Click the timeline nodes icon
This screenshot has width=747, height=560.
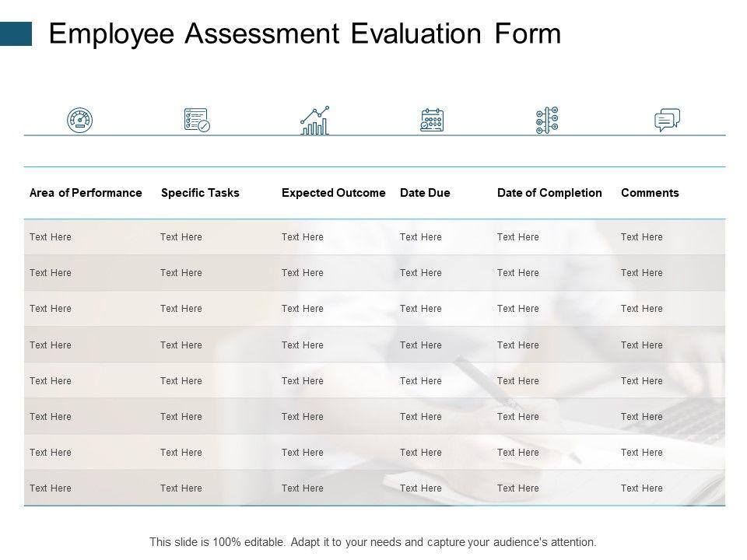click(x=547, y=121)
